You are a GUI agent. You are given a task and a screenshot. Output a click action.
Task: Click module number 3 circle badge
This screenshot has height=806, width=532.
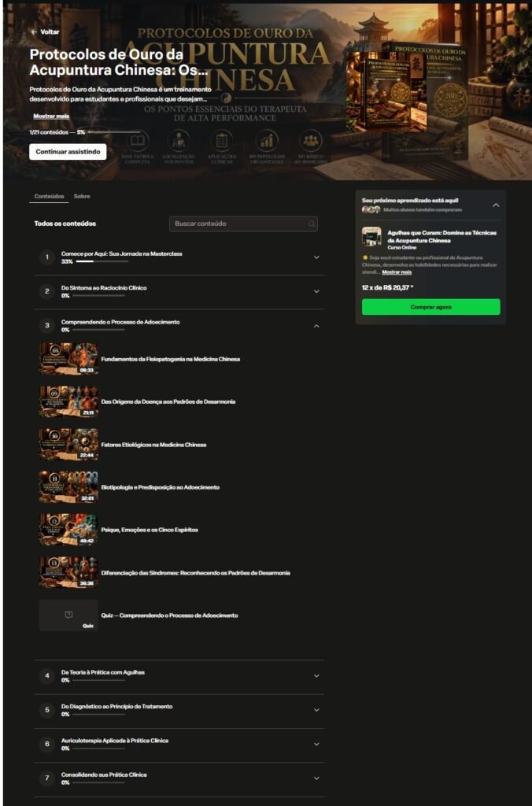tap(46, 325)
